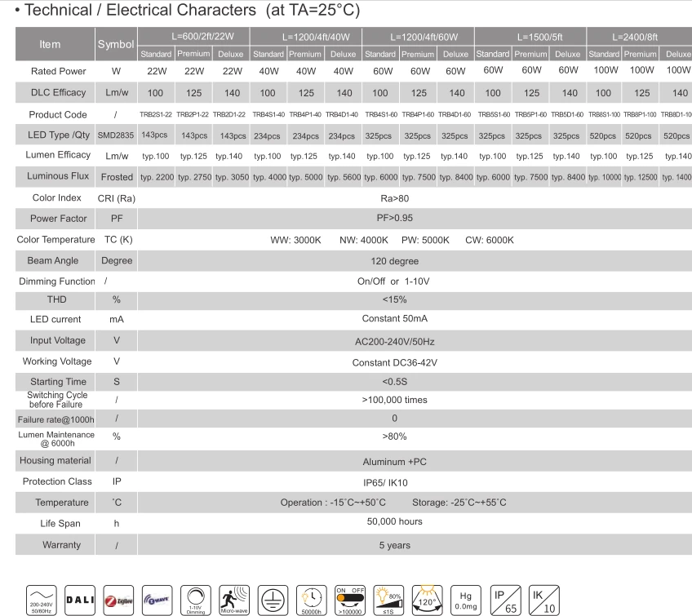Viewport: 692px width, 616px height.
Task: Select the Micro-wave motion sensor icon
Action: [234, 600]
